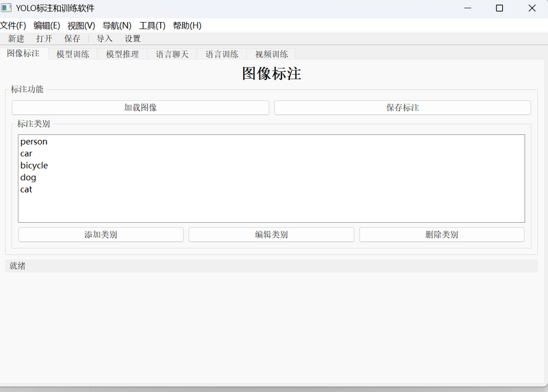548x392 pixels.
Task: Minimize the YOLO window
Action: [x=468, y=8]
